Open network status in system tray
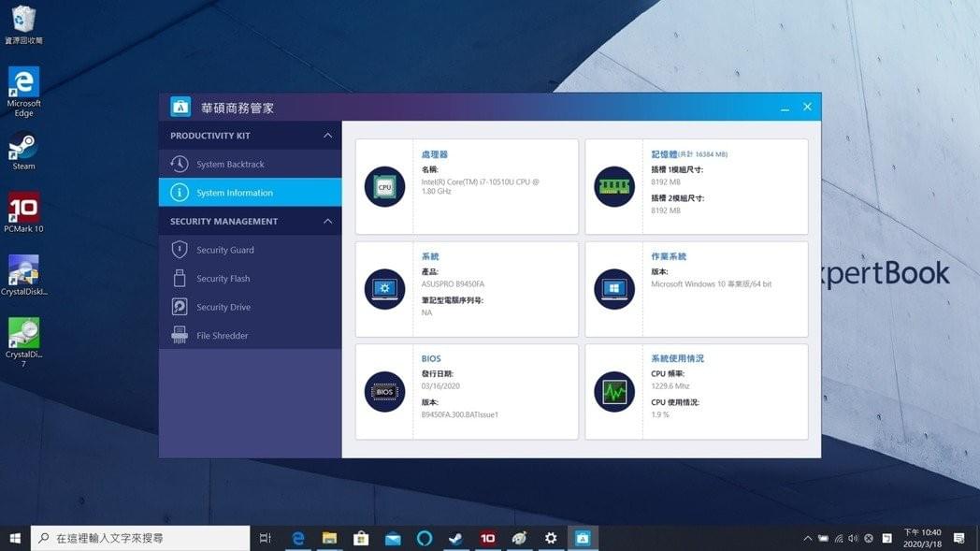This screenshot has height=551, width=980. (x=838, y=538)
